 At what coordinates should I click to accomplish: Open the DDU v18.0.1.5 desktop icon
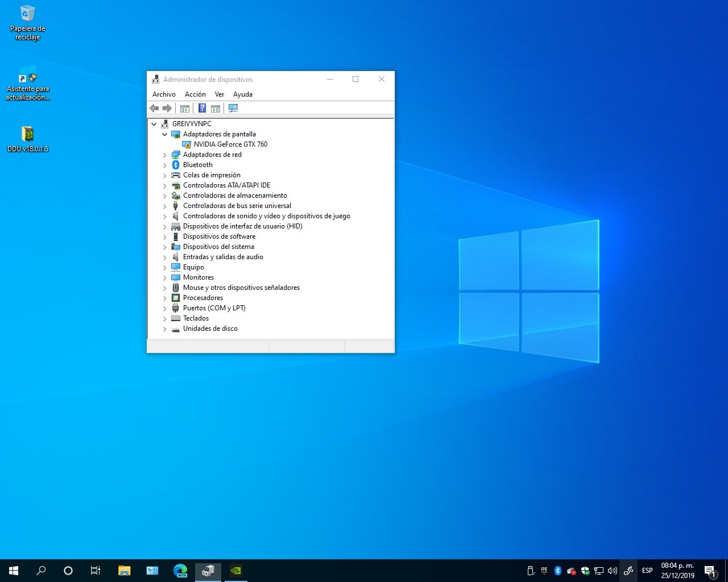(27, 139)
